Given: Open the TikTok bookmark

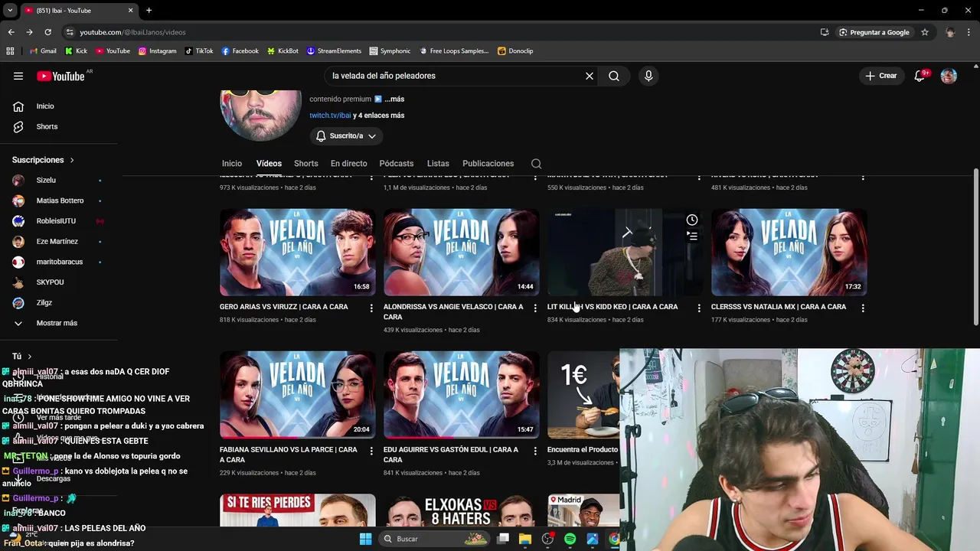Looking at the screenshot, I should coord(198,51).
